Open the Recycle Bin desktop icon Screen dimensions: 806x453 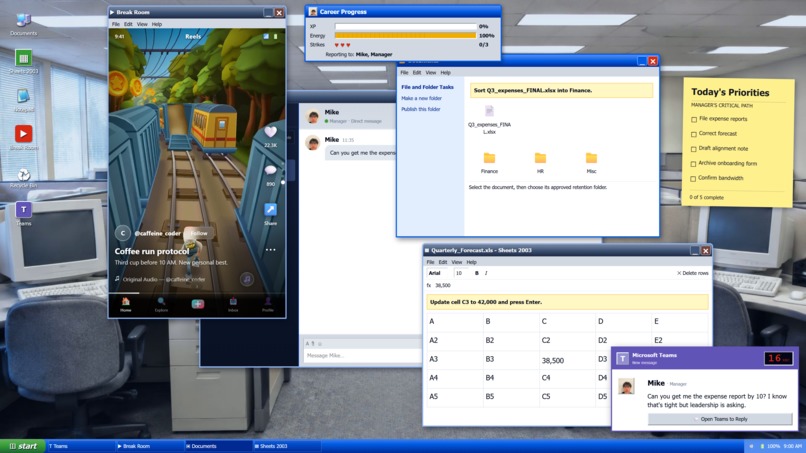coord(23,177)
